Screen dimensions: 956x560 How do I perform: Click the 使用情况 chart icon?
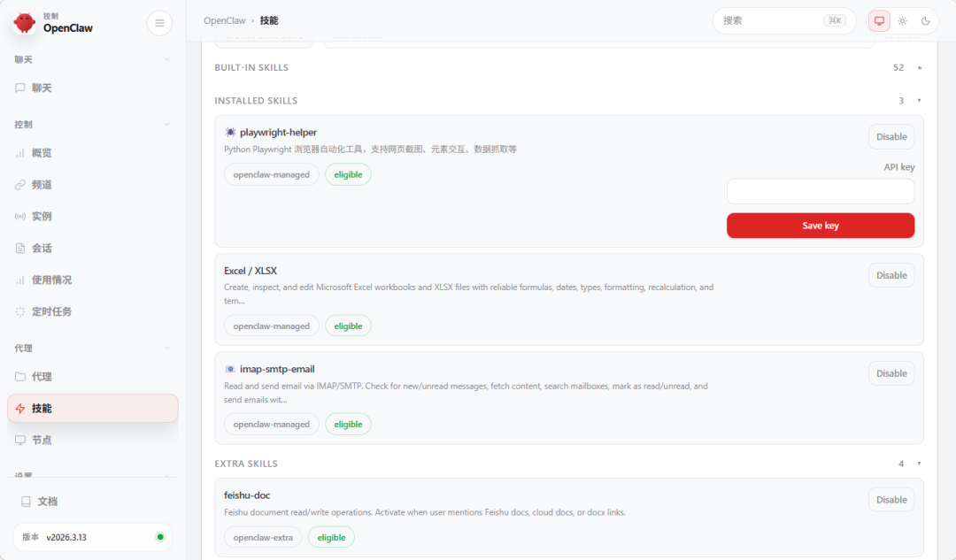pyautogui.click(x=20, y=280)
